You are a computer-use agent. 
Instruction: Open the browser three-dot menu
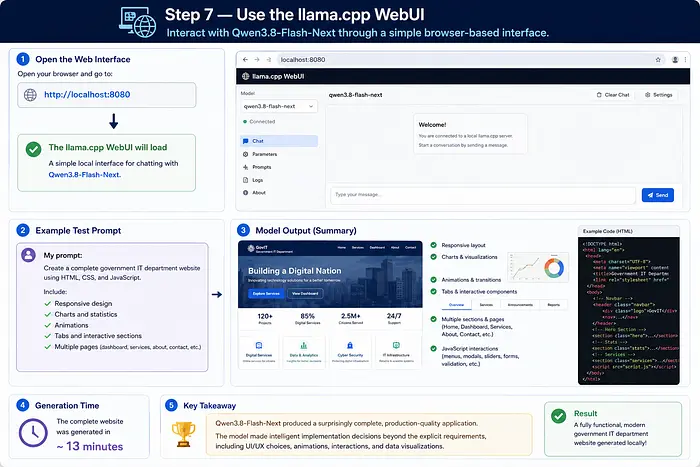685,59
